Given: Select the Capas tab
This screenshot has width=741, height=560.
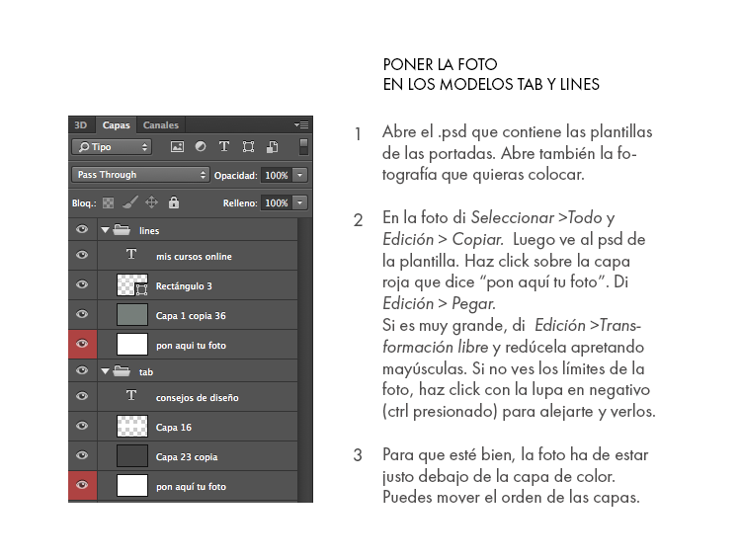Looking at the screenshot, I should coord(116,124).
